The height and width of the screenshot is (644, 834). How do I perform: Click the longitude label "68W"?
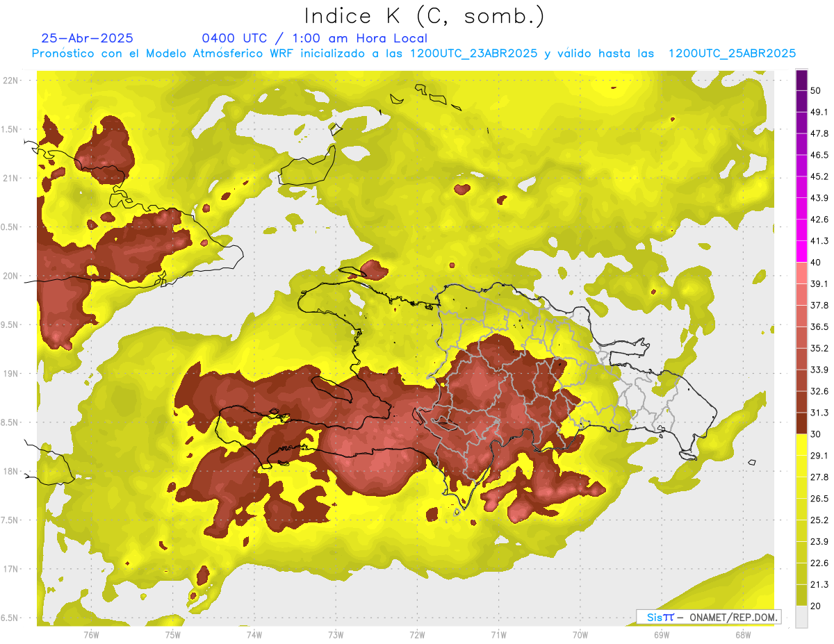(743, 635)
